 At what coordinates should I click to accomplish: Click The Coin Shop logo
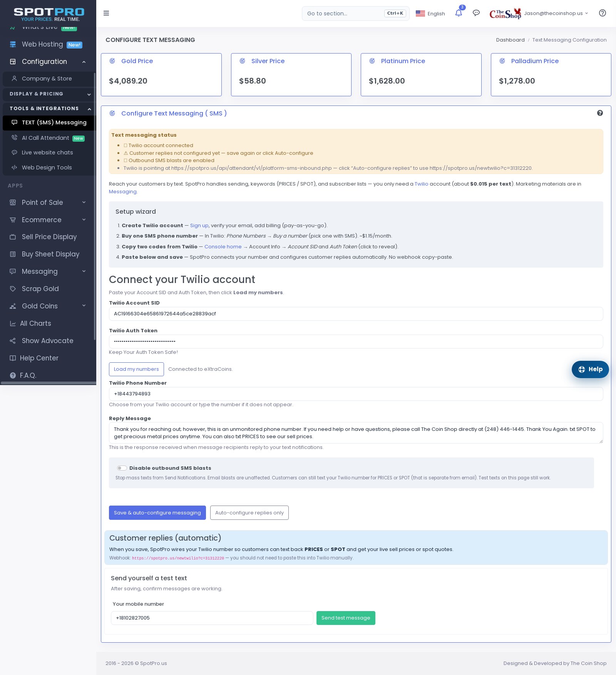click(x=505, y=13)
